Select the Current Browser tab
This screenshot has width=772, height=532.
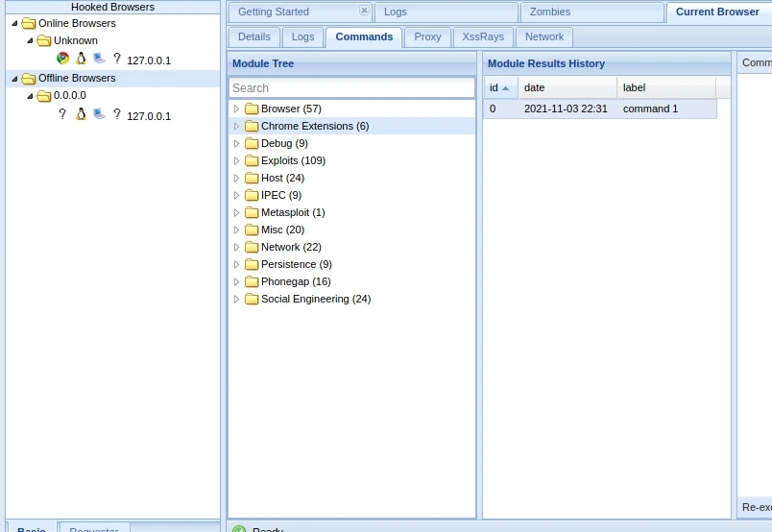click(x=718, y=12)
